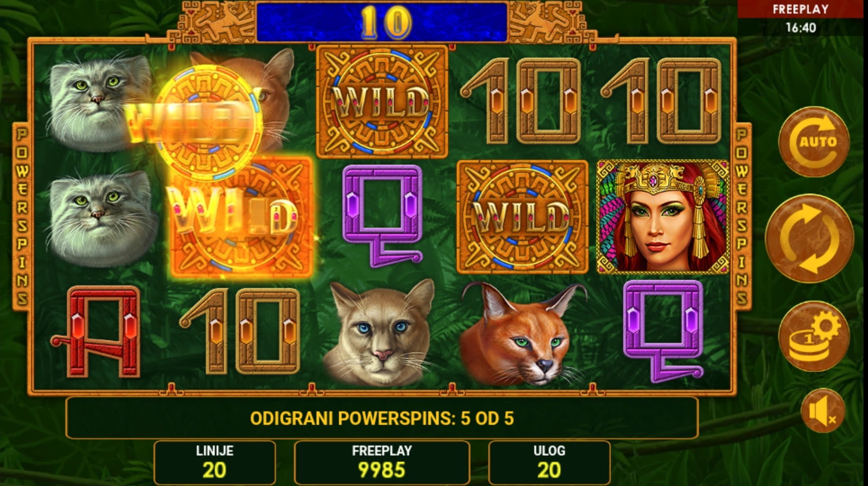Image resolution: width=868 pixels, height=486 pixels.
Task: Unmute sound with the speaker icon
Action: pos(823,411)
